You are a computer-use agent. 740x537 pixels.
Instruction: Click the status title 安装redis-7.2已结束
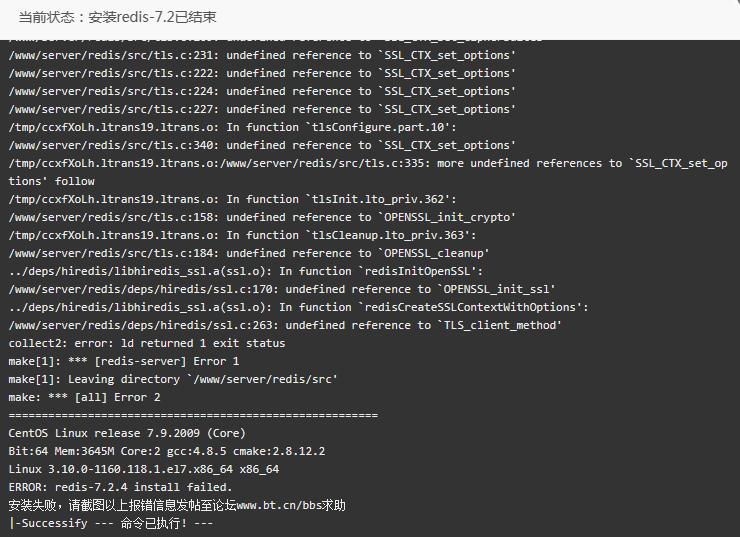152,17
